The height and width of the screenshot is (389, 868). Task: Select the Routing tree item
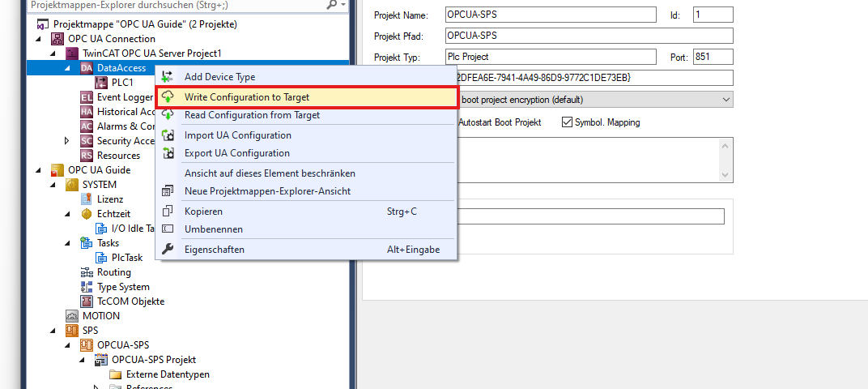click(114, 272)
